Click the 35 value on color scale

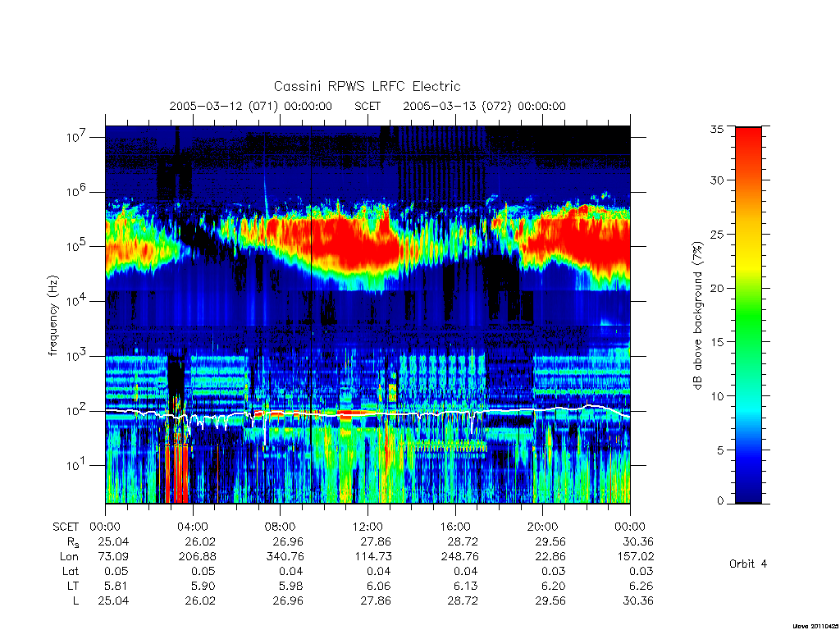pyautogui.click(x=716, y=129)
